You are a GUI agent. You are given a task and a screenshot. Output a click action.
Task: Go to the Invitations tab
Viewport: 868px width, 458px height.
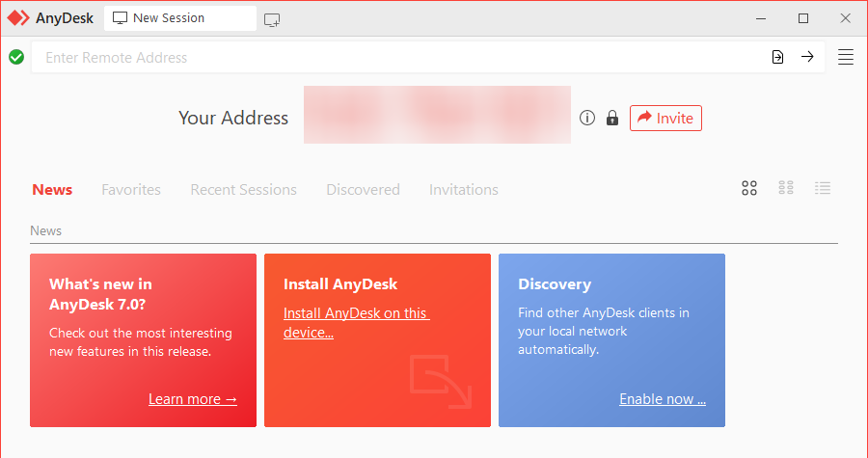[x=464, y=190]
